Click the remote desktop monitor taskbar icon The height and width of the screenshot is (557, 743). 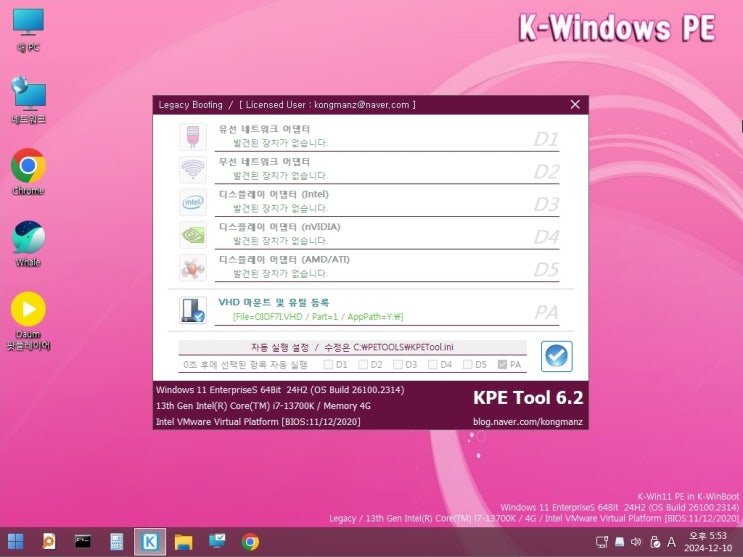click(x=217, y=541)
